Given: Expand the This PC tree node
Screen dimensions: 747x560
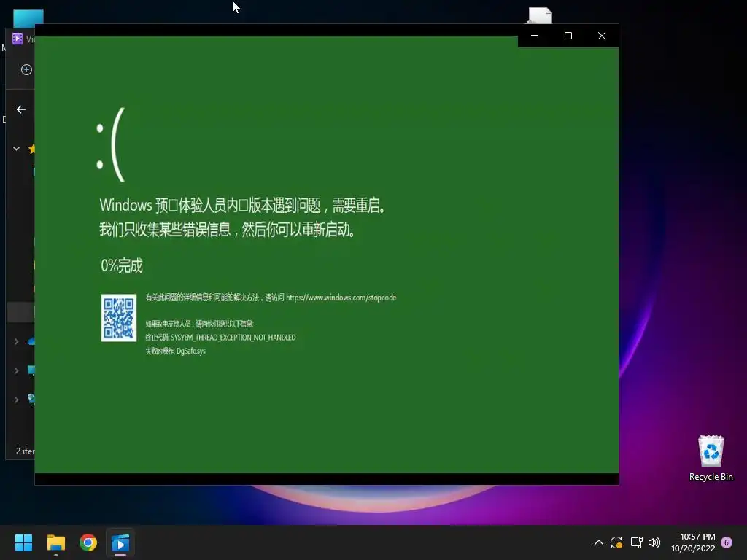Looking at the screenshot, I should click(16, 370).
